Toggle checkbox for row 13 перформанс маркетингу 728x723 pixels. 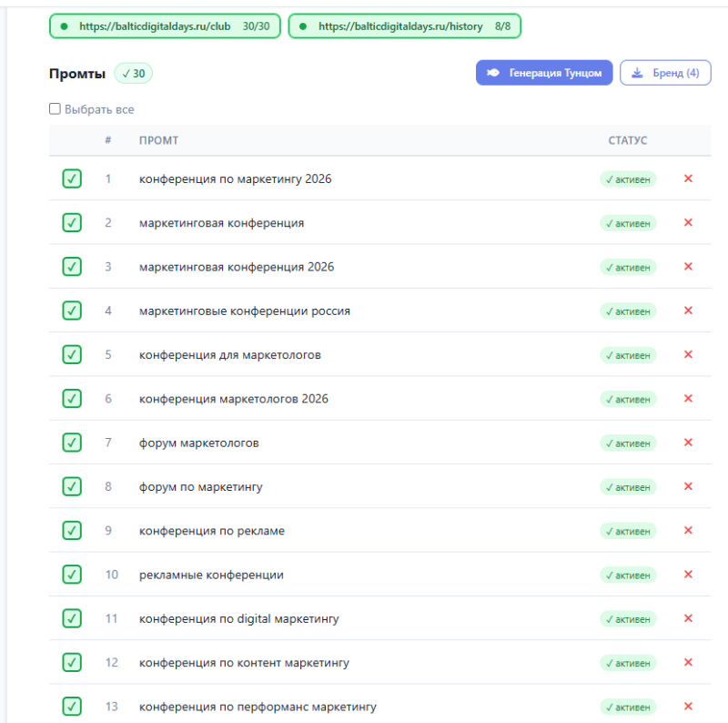(x=72, y=707)
